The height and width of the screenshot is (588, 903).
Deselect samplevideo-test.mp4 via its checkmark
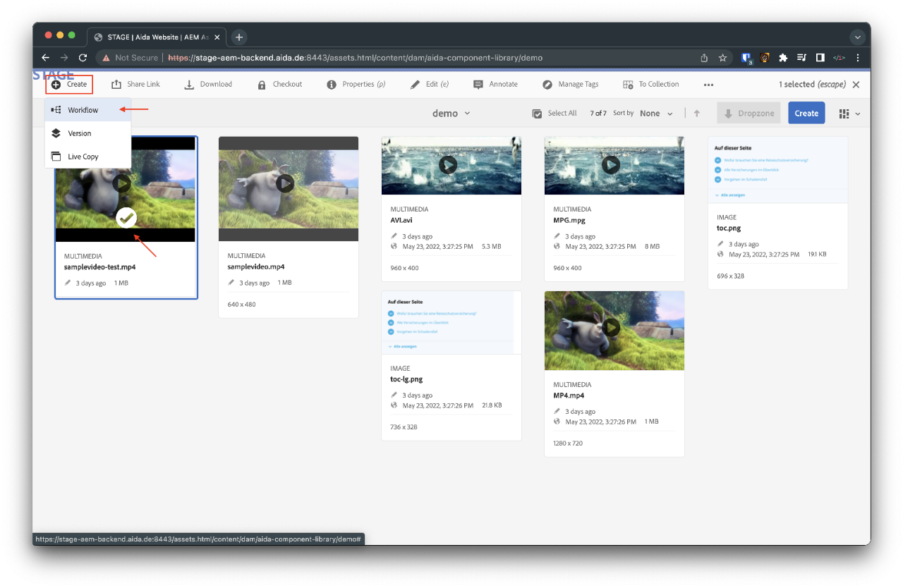pyautogui.click(x=126, y=218)
